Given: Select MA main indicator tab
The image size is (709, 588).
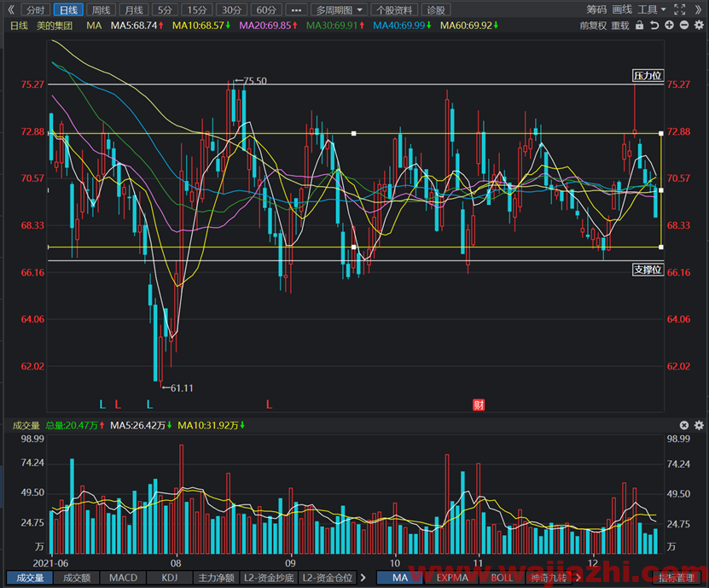Looking at the screenshot, I should (x=399, y=578).
